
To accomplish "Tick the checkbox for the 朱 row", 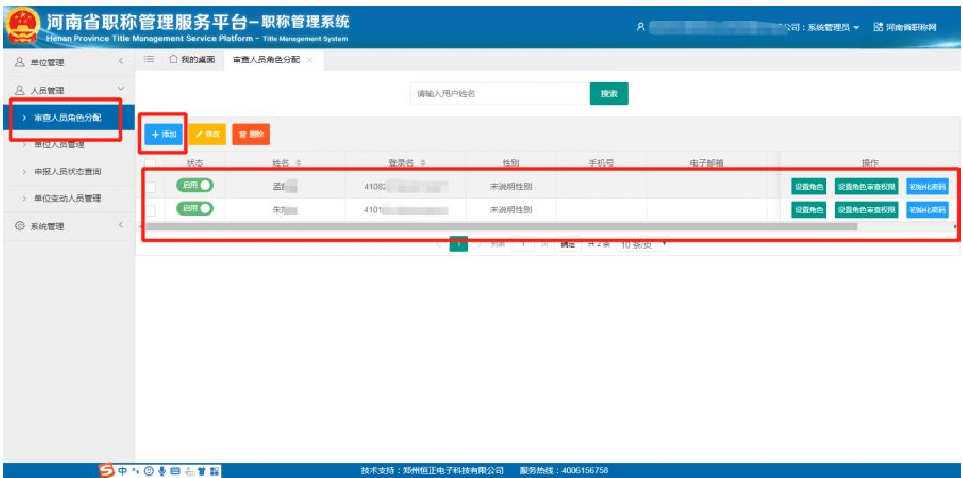I will [x=150, y=210].
